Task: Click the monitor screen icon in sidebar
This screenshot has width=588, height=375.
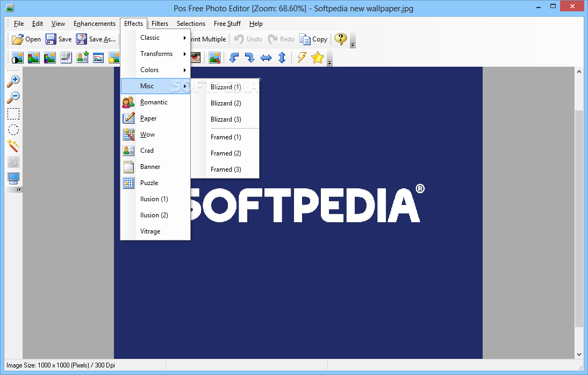Action: [13, 178]
